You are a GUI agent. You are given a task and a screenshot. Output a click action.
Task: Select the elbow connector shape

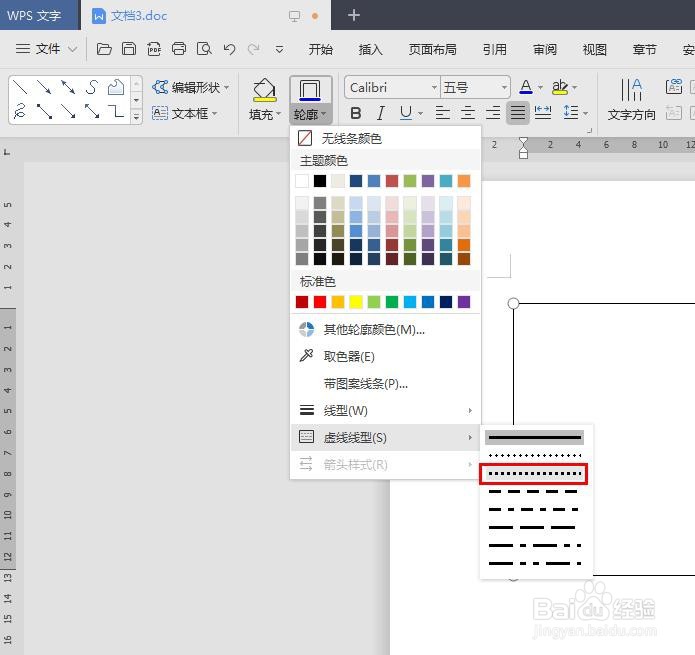(116, 111)
